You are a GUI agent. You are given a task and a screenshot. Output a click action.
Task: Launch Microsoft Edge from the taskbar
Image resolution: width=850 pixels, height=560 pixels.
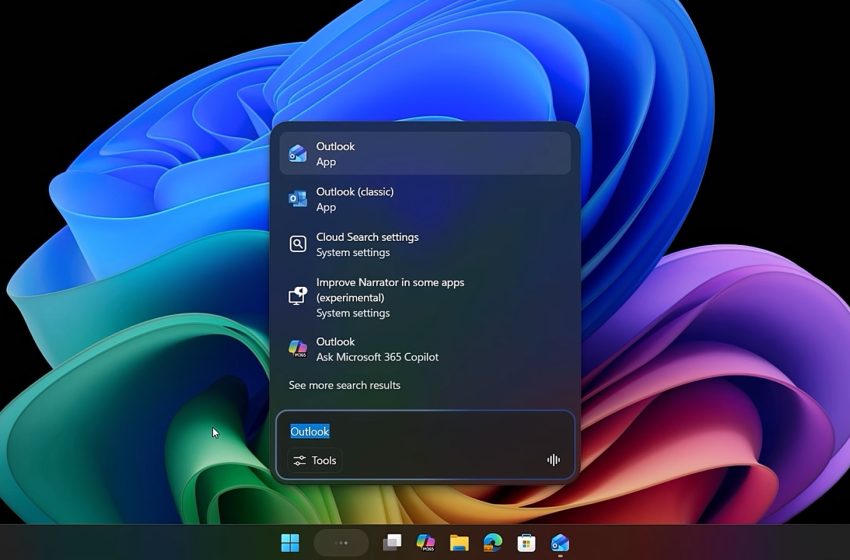[493, 543]
